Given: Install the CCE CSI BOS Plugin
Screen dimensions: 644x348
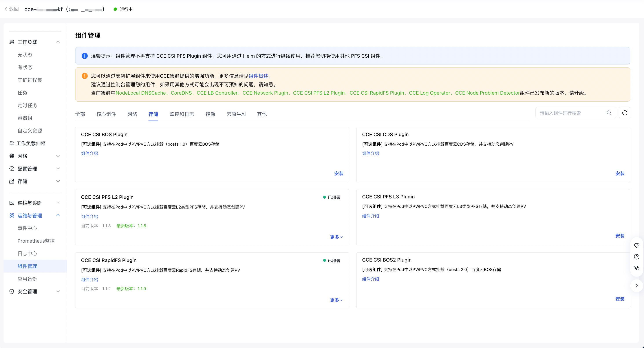Looking at the screenshot, I should (x=339, y=174).
